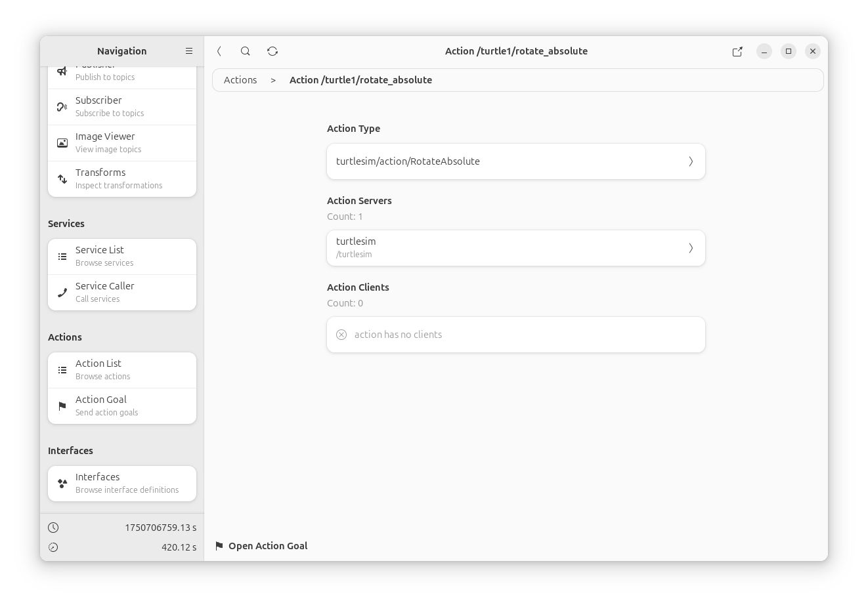The height and width of the screenshot is (605, 868).
Task: Browse Interfaces in navigation
Action: click(122, 484)
